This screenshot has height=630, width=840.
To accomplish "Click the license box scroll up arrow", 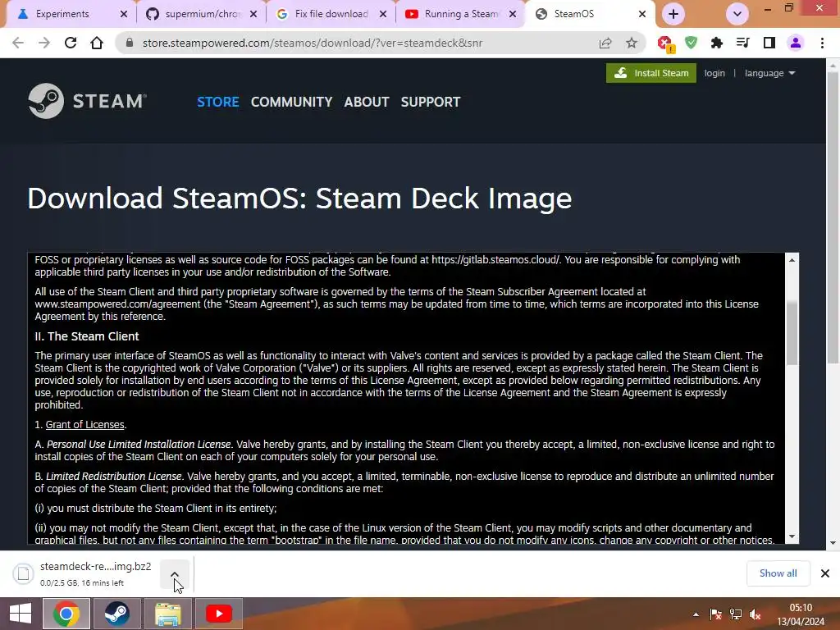I will point(792,260).
